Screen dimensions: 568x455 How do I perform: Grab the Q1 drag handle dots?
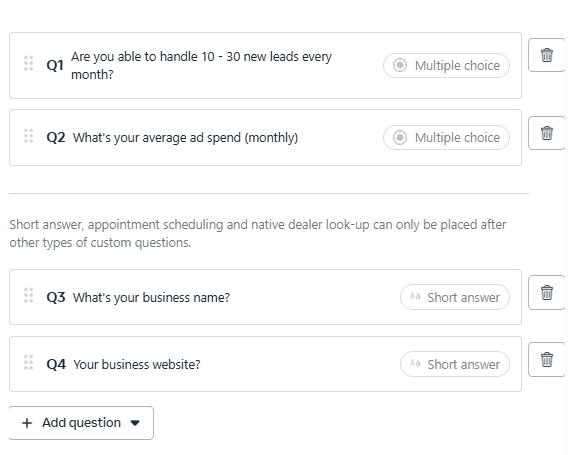coord(28,63)
